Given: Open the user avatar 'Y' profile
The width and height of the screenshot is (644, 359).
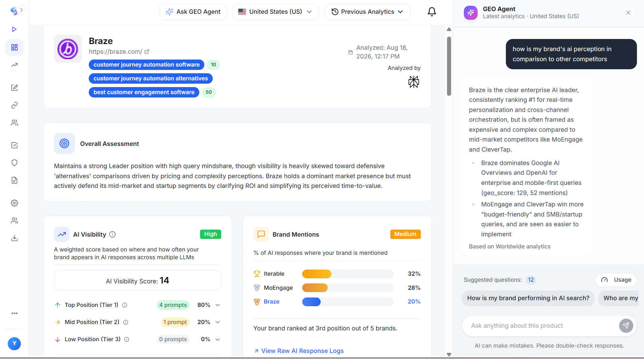Looking at the screenshot, I should (x=14, y=344).
